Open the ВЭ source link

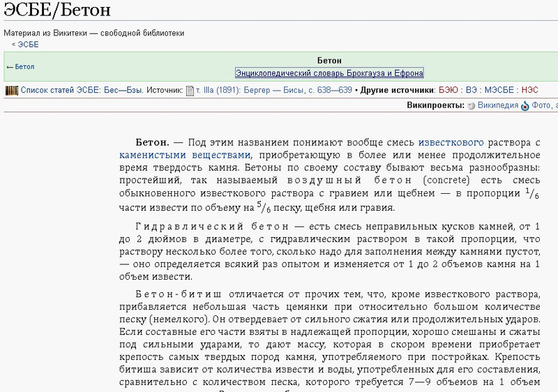tap(472, 91)
